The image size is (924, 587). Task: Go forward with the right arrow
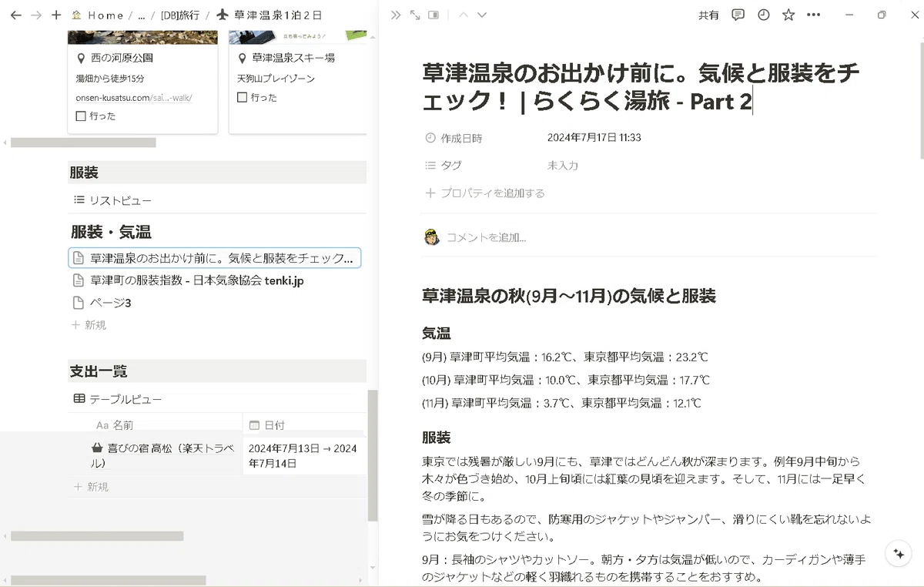(35, 15)
